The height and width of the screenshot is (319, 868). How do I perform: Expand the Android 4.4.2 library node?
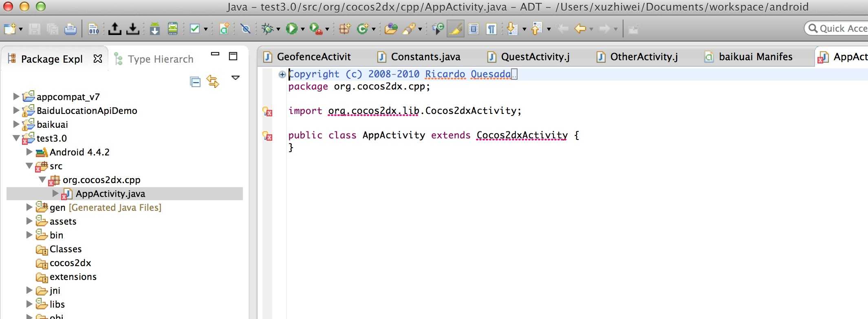tap(29, 152)
